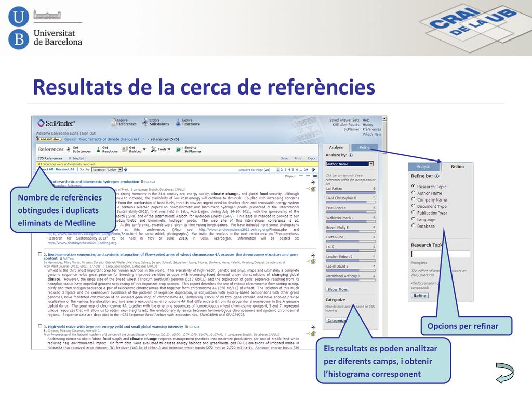Viewport: 532px width, 399px height.
Task: Open KMP Alert Results menu link
Action: pyautogui.click(x=345, y=125)
